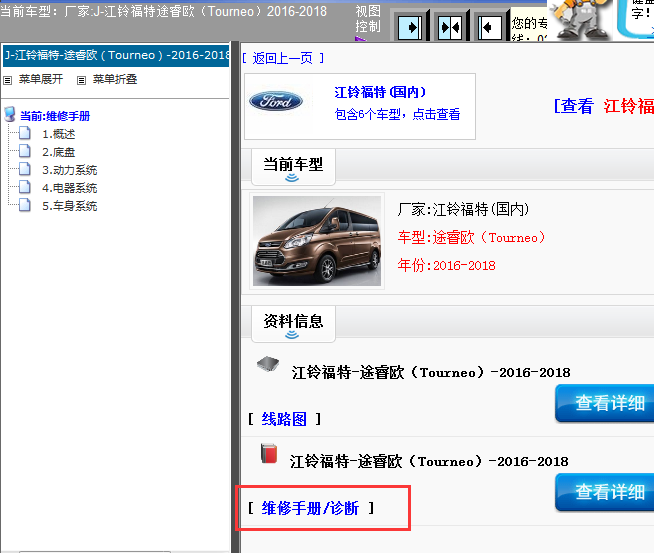Click the 返回上一页 back link
The width and height of the screenshot is (654, 553).
[x=283, y=58]
